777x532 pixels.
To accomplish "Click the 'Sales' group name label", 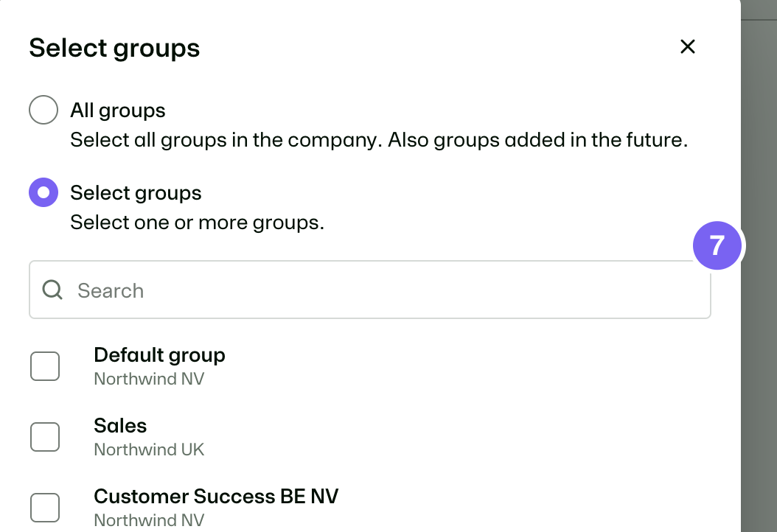I will (x=120, y=425).
